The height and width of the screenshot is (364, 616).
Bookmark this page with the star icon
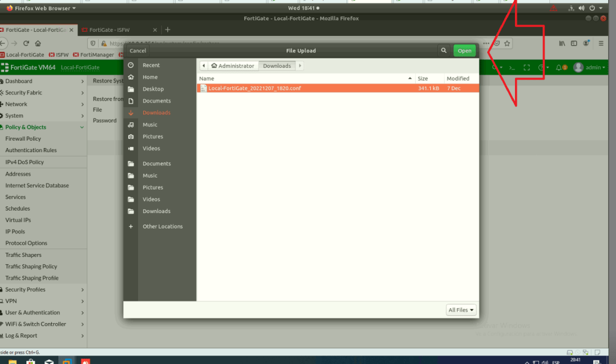507,43
